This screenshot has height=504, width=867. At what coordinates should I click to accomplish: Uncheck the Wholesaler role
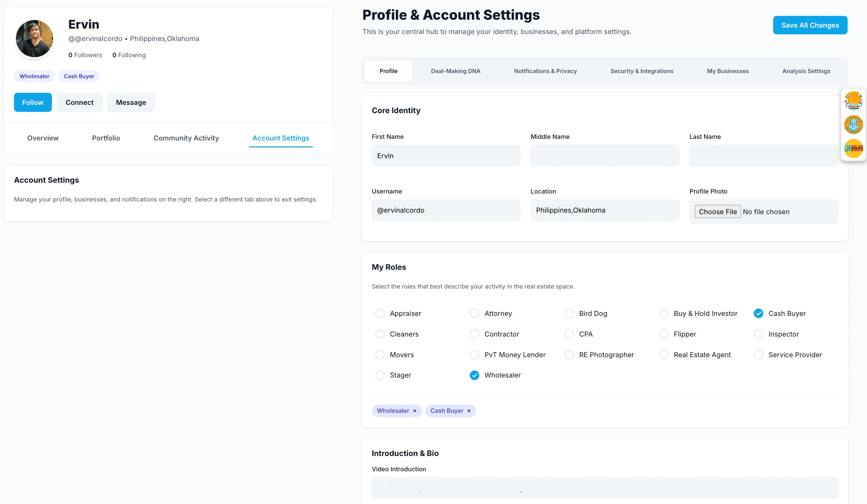coord(475,375)
